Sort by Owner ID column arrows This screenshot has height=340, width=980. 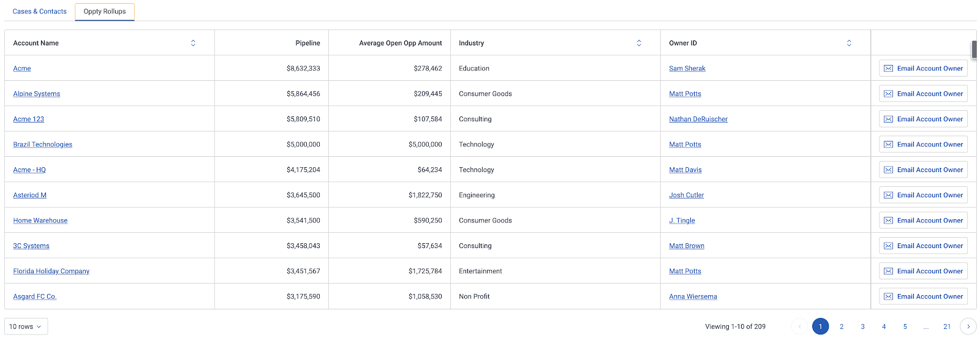[849, 43]
